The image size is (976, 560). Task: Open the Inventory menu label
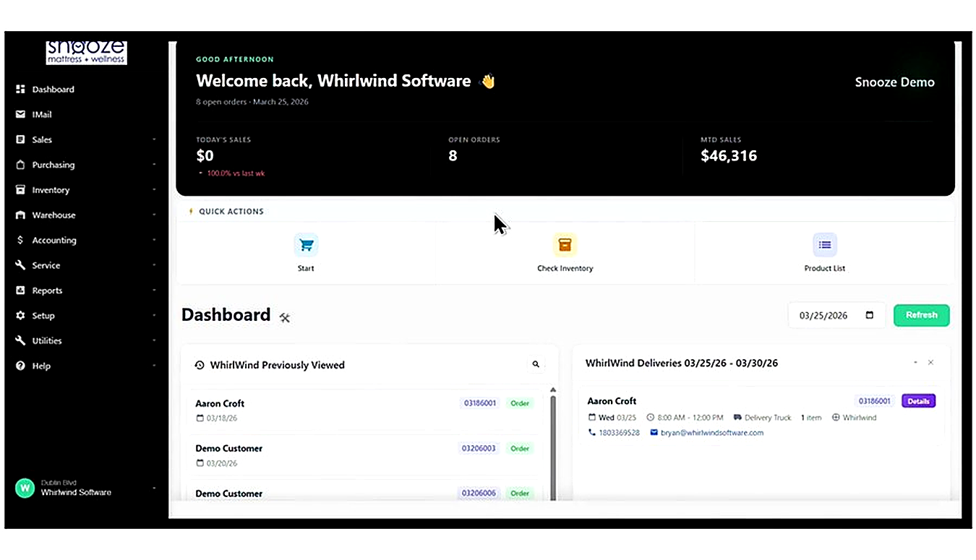click(51, 190)
